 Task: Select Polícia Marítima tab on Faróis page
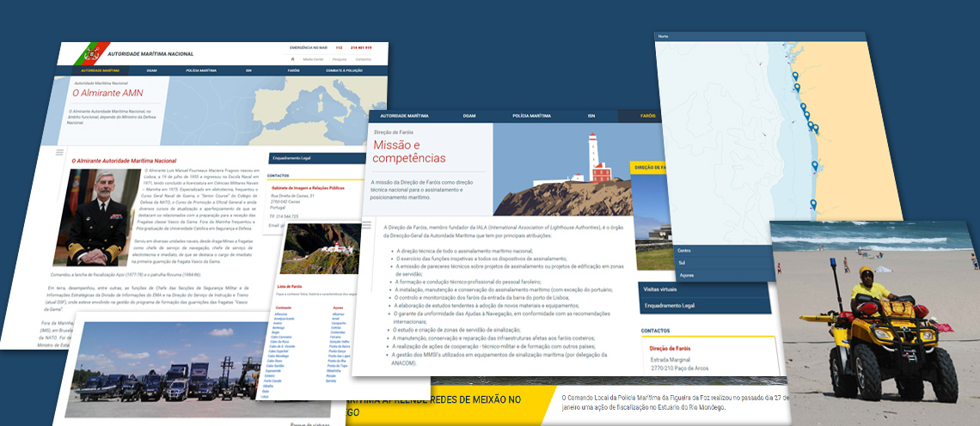(532, 116)
